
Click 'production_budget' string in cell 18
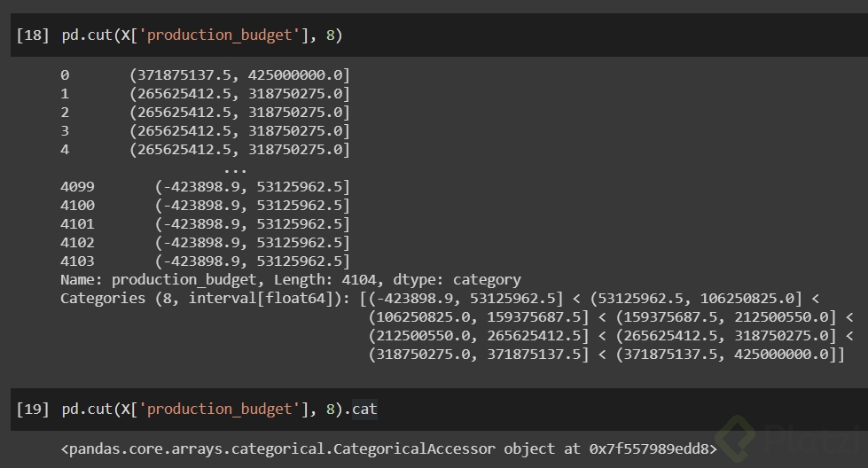tap(216, 35)
